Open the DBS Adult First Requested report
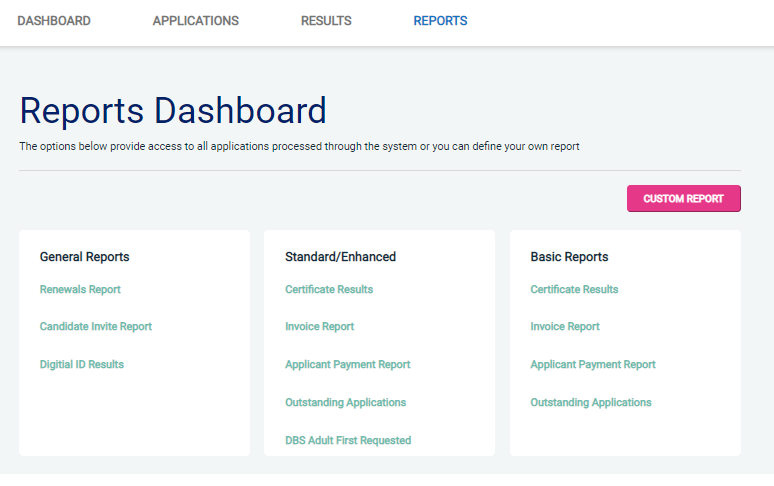This screenshot has height=486, width=774. (x=348, y=441)
